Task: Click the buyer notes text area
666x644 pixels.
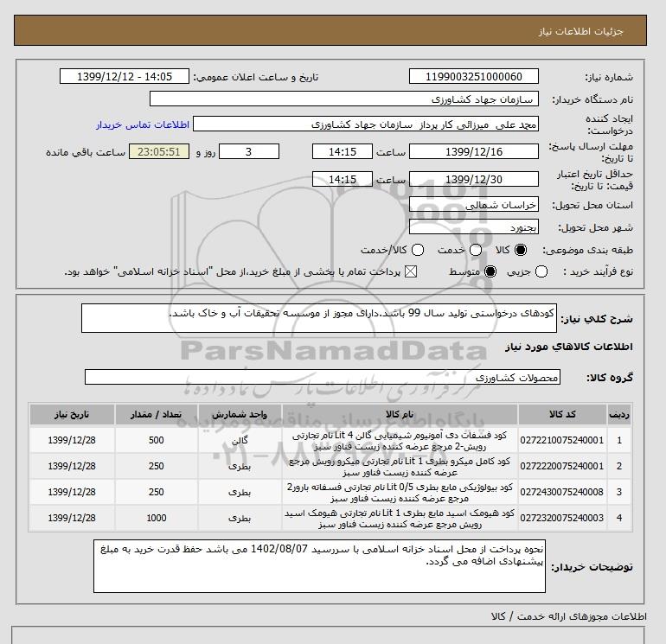Action: [319, 566]
